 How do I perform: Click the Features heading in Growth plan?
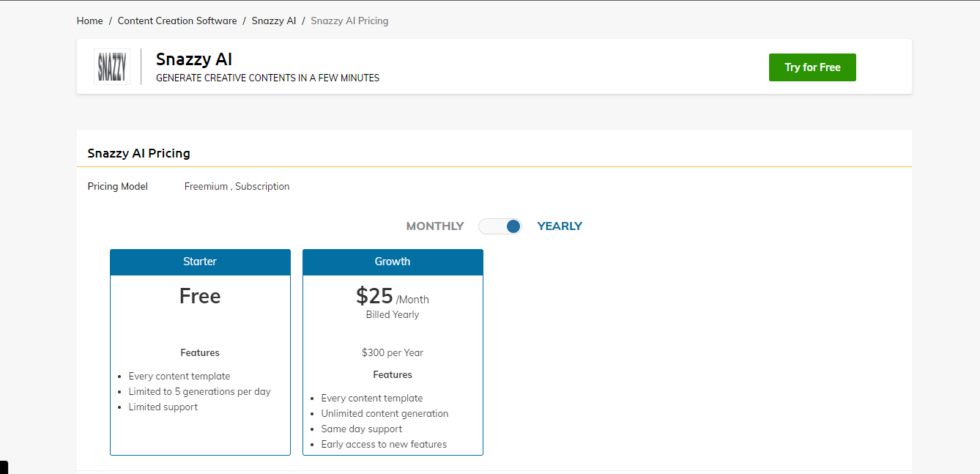393,375
